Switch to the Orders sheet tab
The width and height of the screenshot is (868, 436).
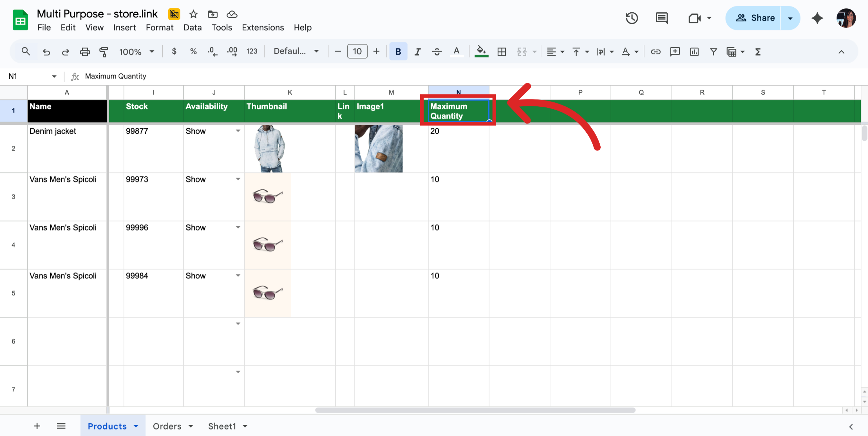coord(167,426)
